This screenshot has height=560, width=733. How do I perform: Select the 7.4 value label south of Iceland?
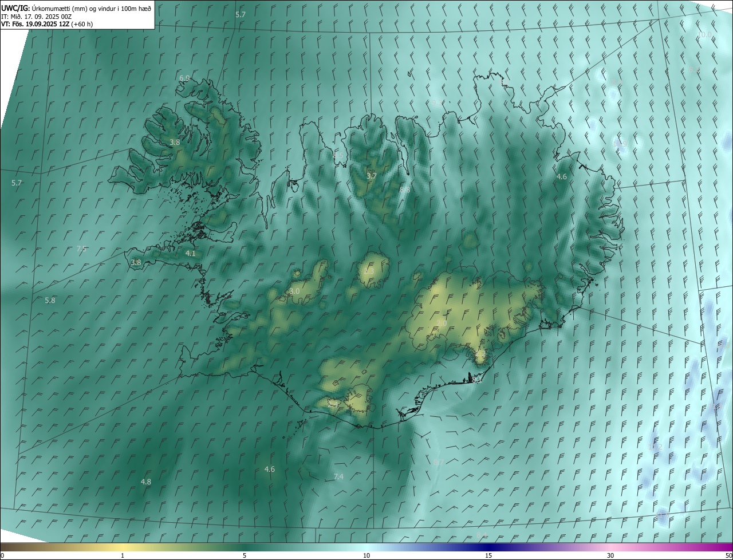pos(338,476)
